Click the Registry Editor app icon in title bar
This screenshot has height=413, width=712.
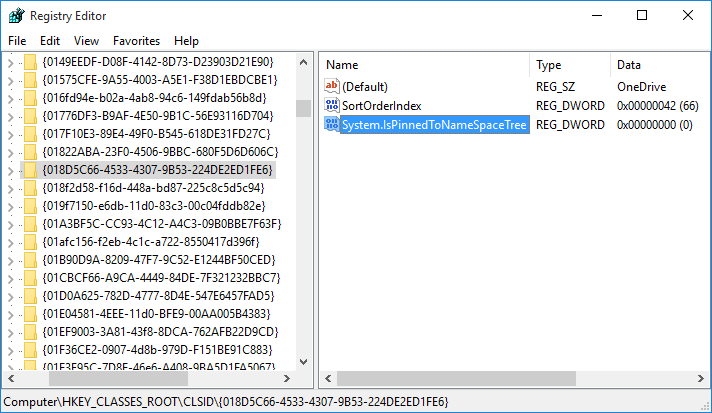pos(16,15)
